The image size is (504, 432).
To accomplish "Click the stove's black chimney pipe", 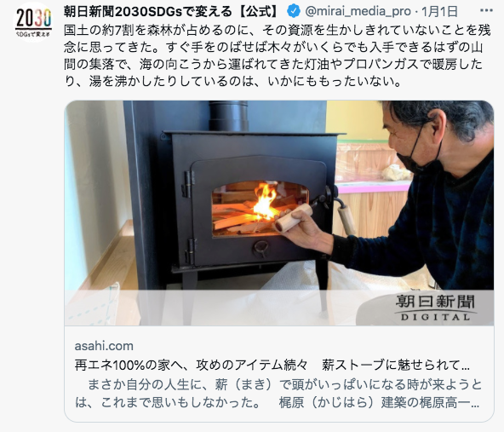I will point(228,116).
